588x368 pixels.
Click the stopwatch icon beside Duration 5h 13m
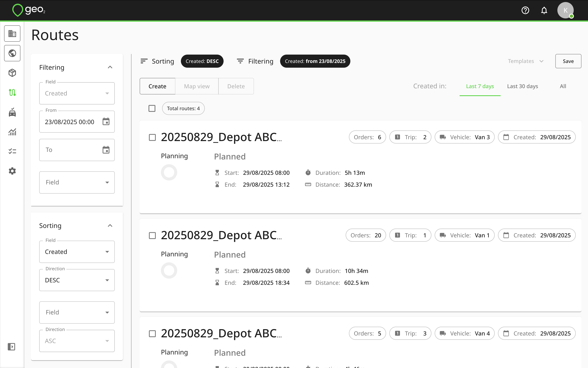(x=308, y=173)
